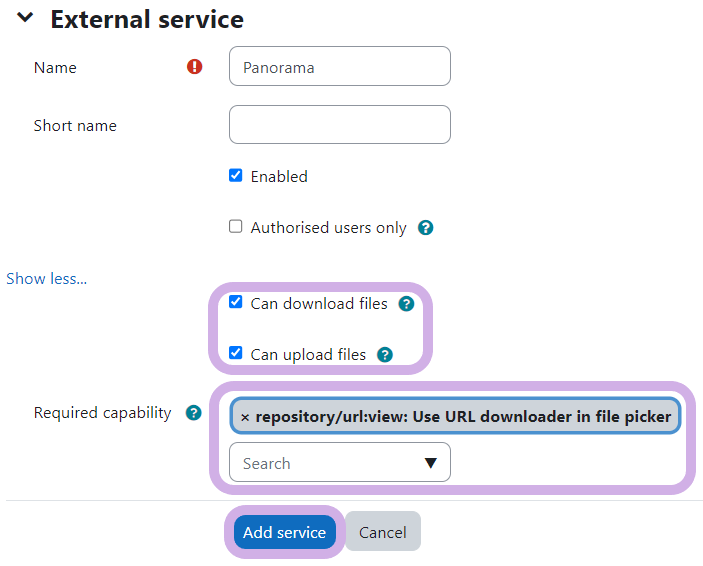This screenshot has height=566, width=703.
Task: Tick the Authorised users only checkbox
Action: (236, 227)
